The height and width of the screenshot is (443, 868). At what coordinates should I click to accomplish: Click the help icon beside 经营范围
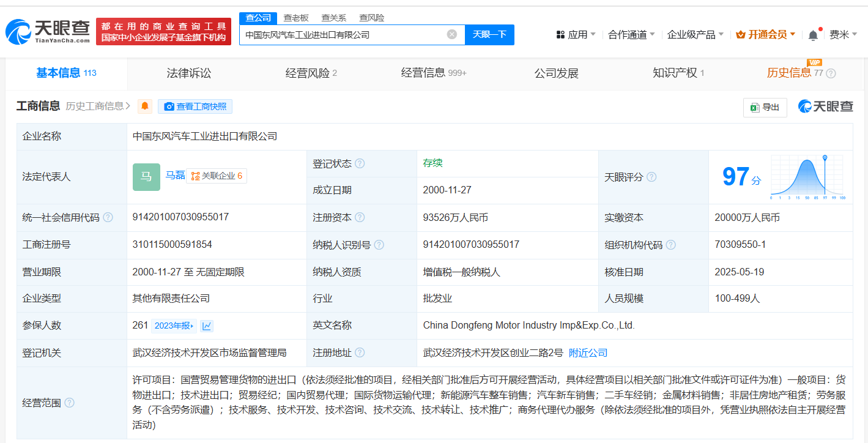pos(69,403)
